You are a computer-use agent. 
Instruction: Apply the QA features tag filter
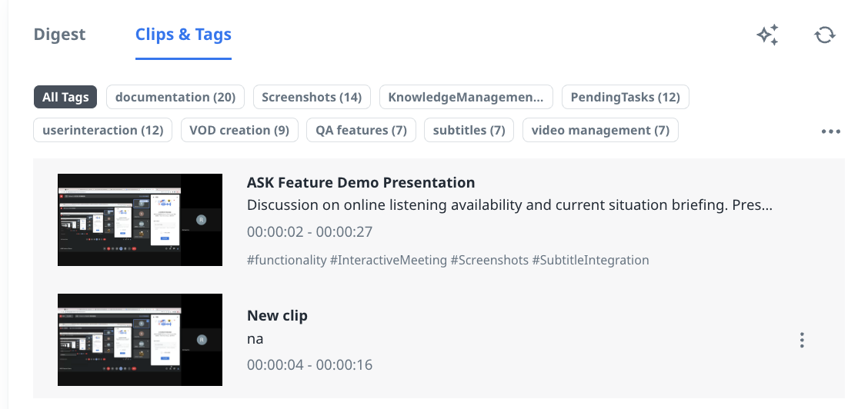point(361,130)
